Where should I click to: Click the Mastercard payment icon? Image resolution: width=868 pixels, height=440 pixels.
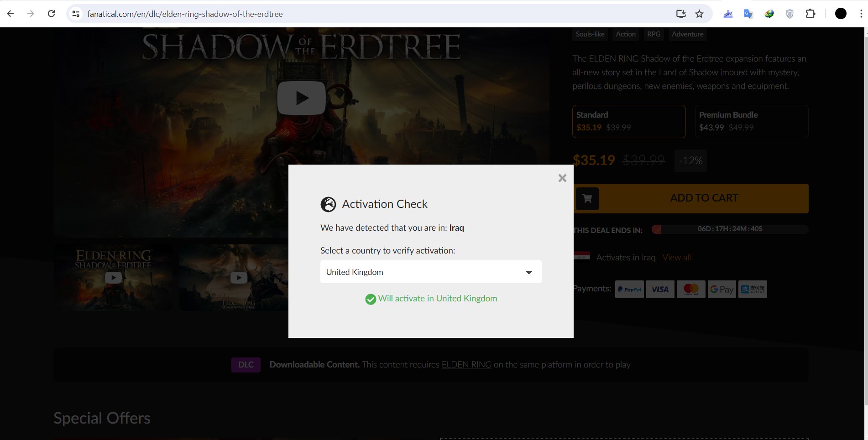point(691,289)
